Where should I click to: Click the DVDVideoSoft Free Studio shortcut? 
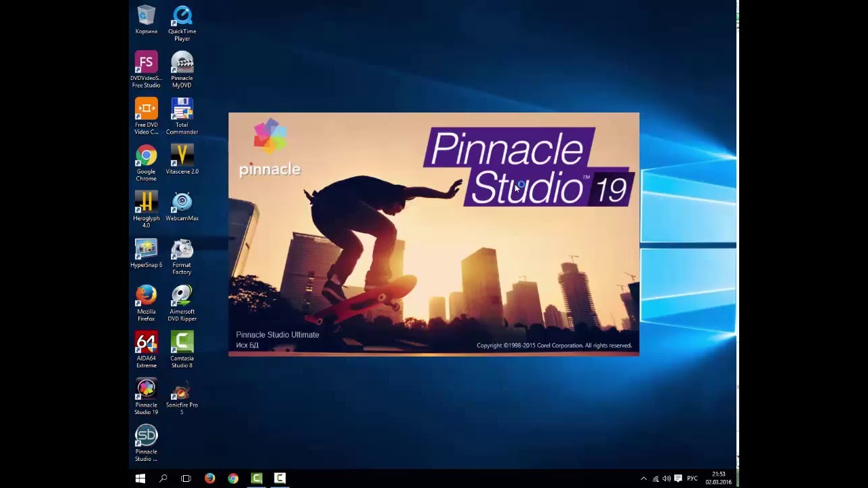tap(146, 70)
